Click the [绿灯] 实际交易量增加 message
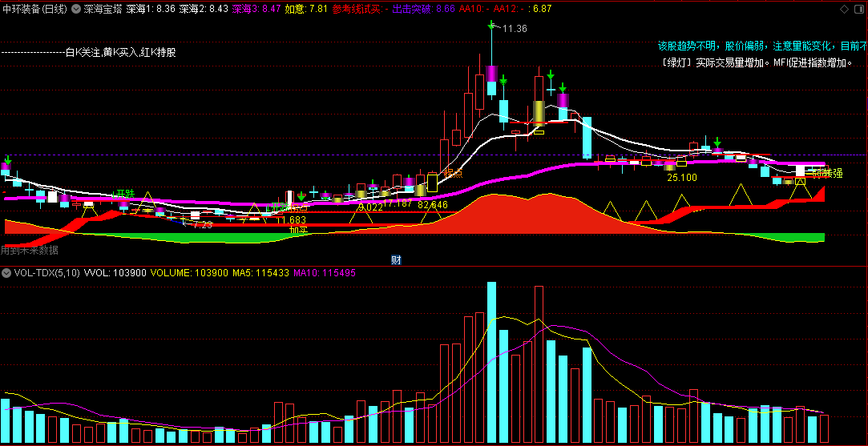 [x=756, y=62]
